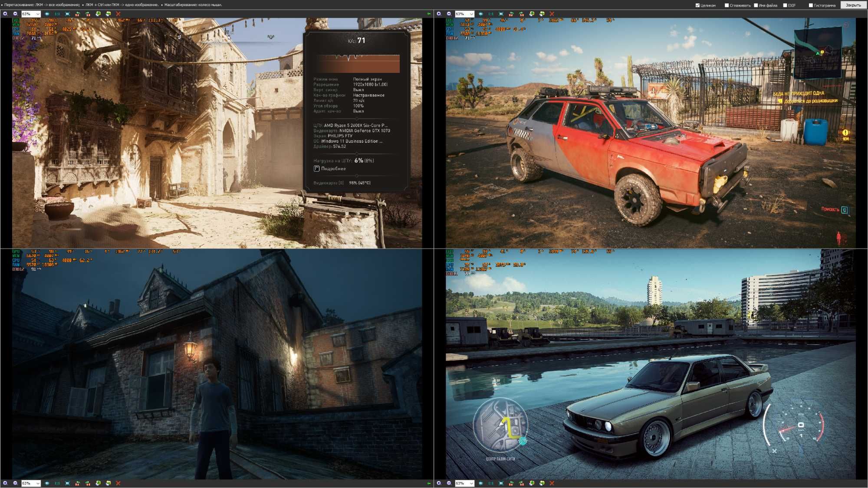Rotate the top-left desert street image left 90 degrees

click(x=77, y=14)
